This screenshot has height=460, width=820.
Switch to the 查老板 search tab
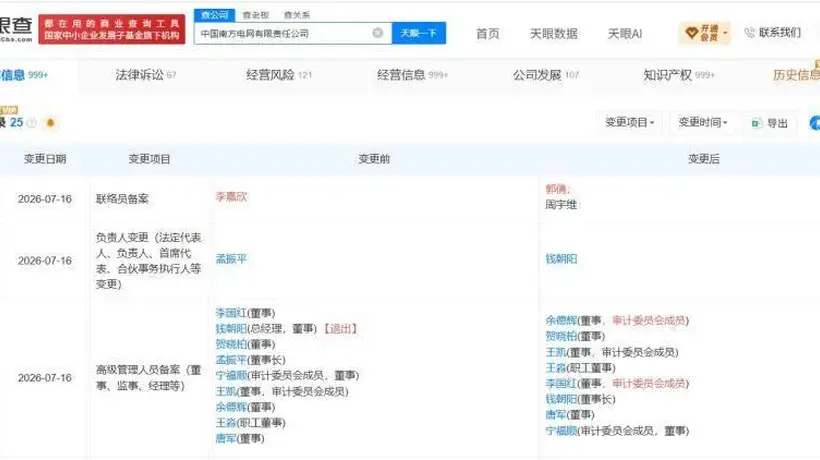256,15
